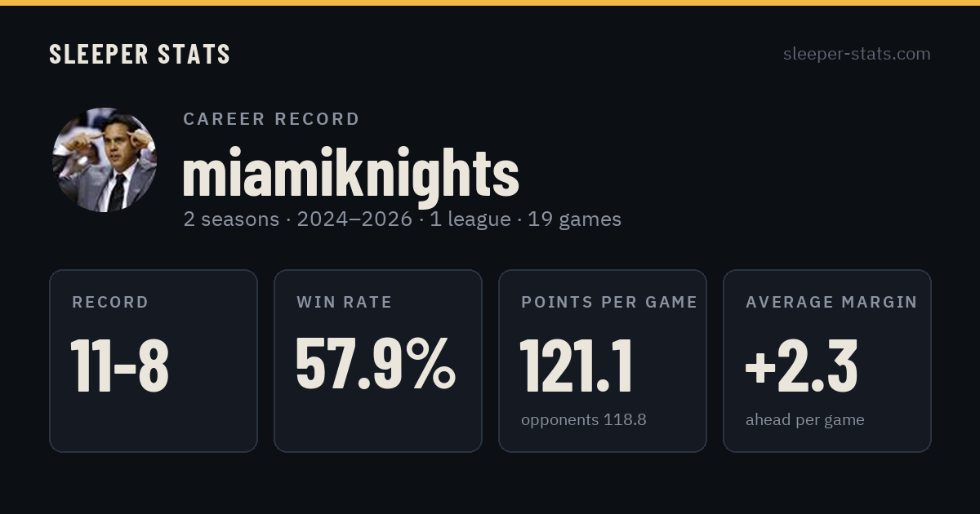Click the 2 seasons summary text
The width and height of the screenshot is (980, 514).
point(231,219)
